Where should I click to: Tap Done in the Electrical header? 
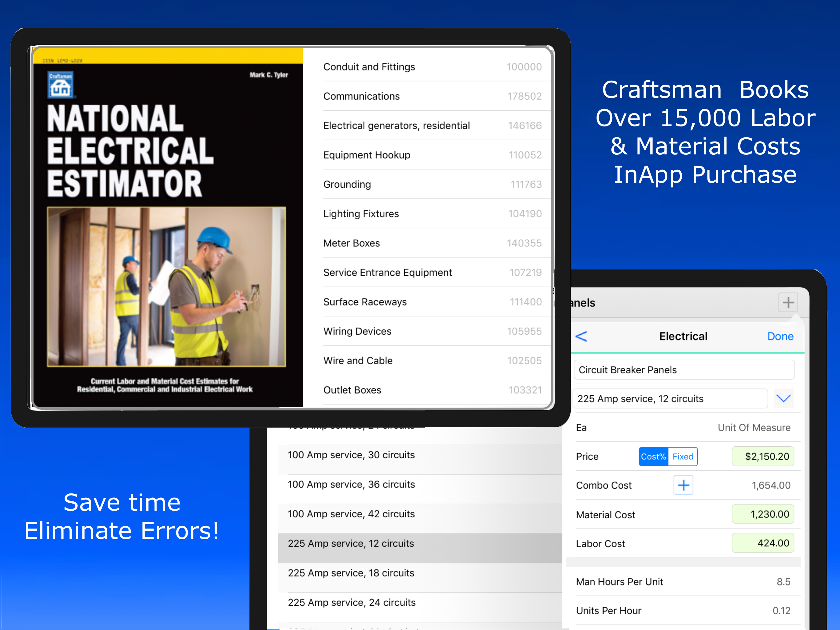(x=780, y=336)
